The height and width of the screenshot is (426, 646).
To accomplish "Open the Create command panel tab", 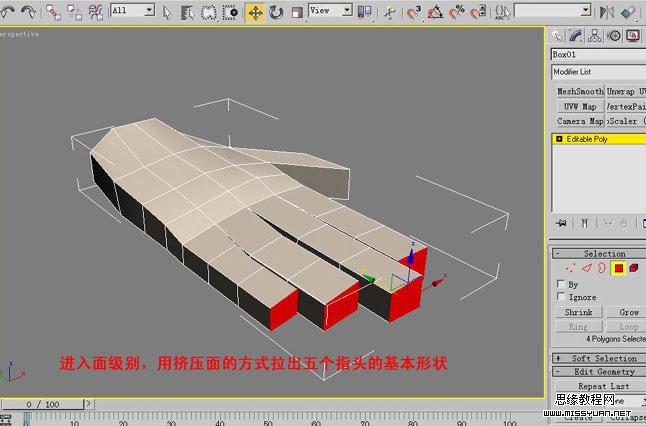I will [x=557, y=36].
